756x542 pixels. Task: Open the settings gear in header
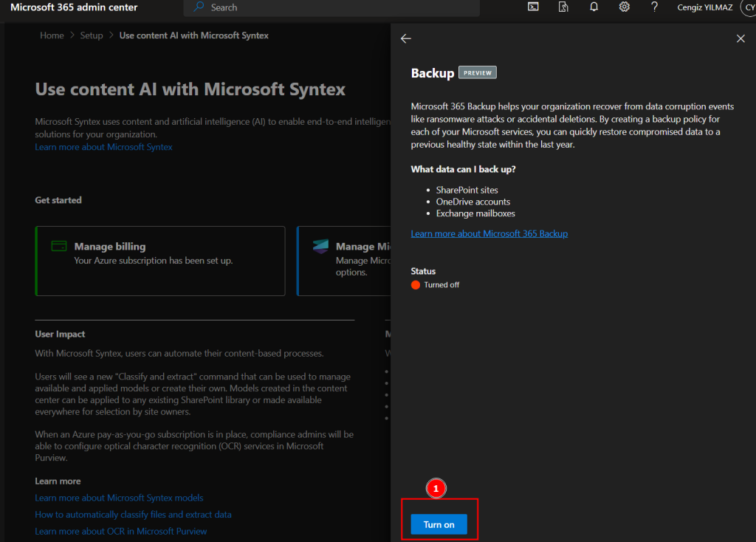tap(624, 7)
